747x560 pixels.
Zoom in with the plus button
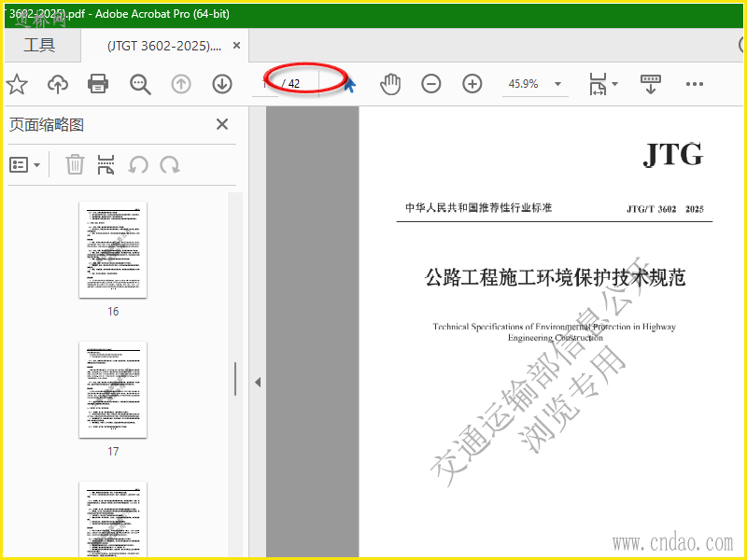[x=472, y=84]
